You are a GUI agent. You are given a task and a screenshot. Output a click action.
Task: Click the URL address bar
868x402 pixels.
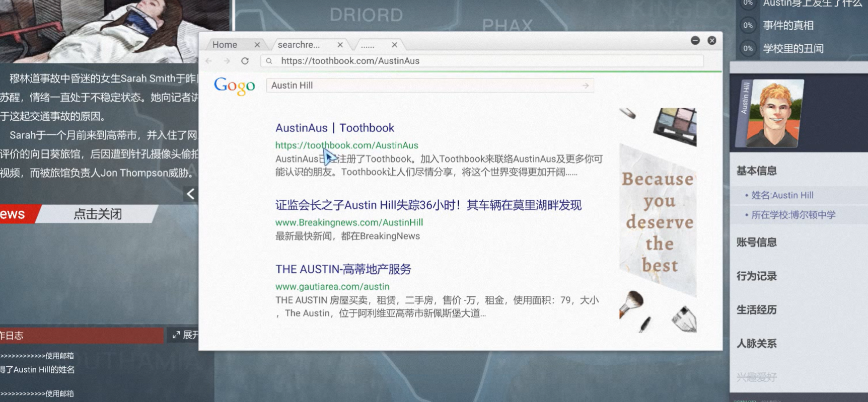coord(482,61)
